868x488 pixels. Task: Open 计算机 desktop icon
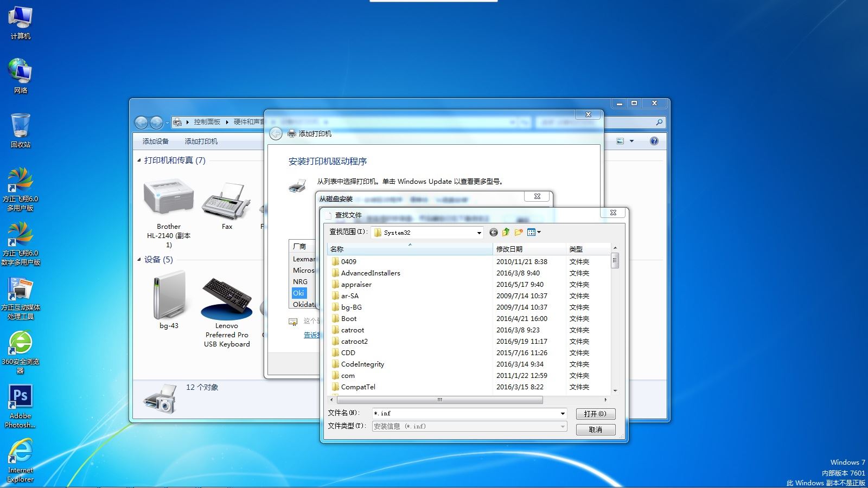point(21,23)
